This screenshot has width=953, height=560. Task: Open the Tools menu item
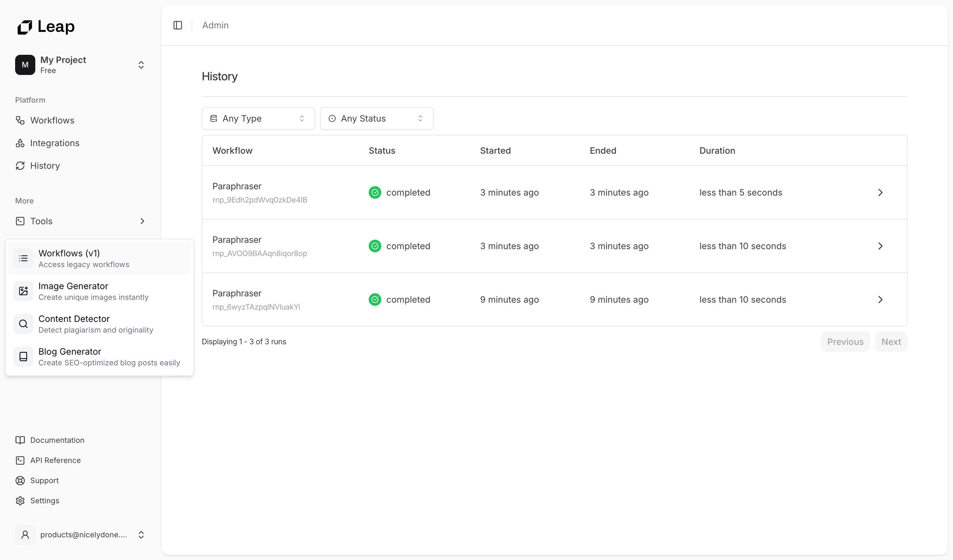click(x=81, y=221)
